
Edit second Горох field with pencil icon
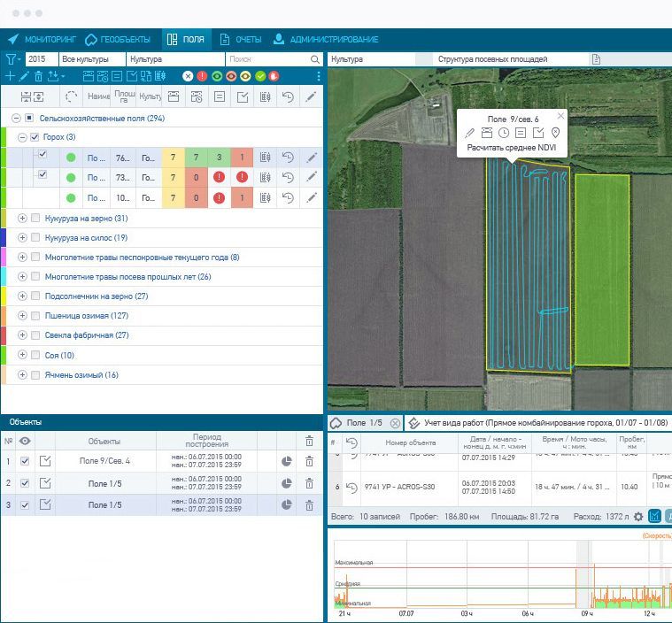click(312, 178)
